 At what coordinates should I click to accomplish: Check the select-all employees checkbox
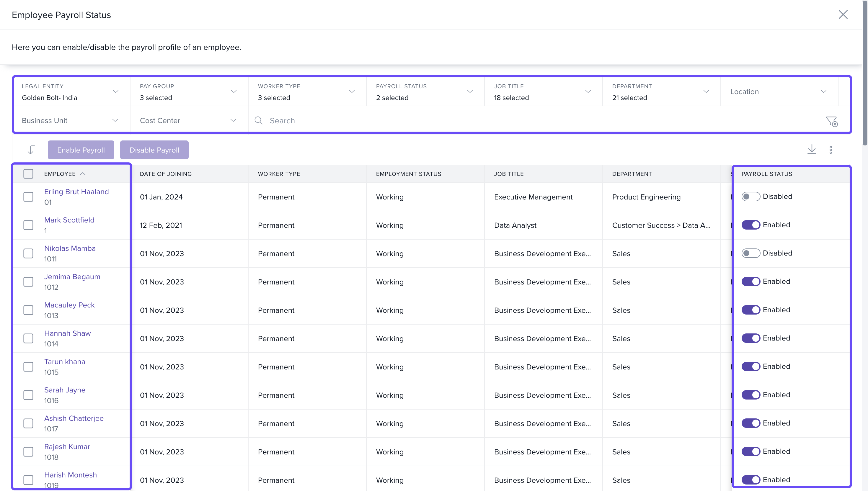28,174
